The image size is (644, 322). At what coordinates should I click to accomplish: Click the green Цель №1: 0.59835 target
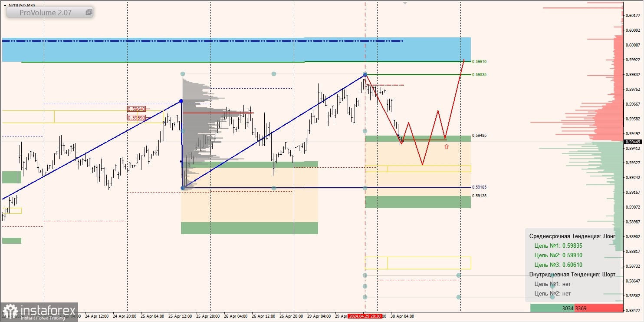point(559,246)
